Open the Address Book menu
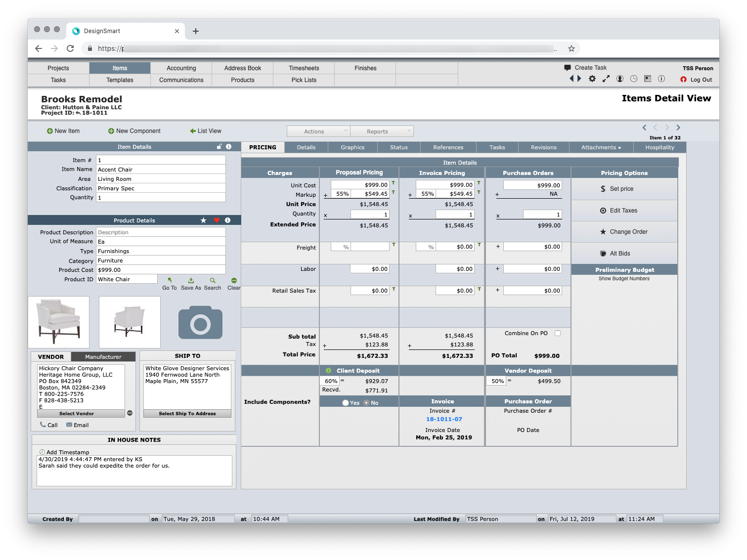 [243, 68]
